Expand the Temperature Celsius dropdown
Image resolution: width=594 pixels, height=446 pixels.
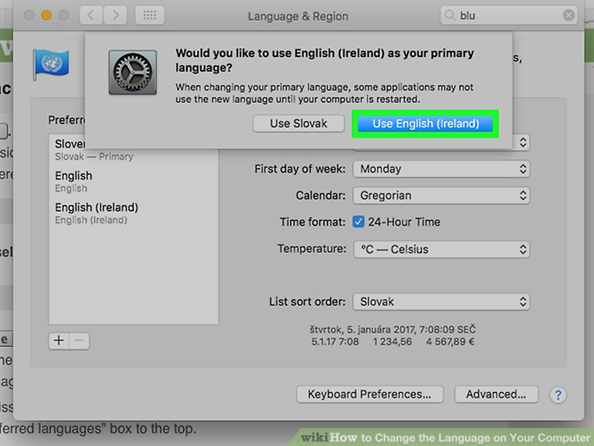pyautogui.click(x=441, y=249)
